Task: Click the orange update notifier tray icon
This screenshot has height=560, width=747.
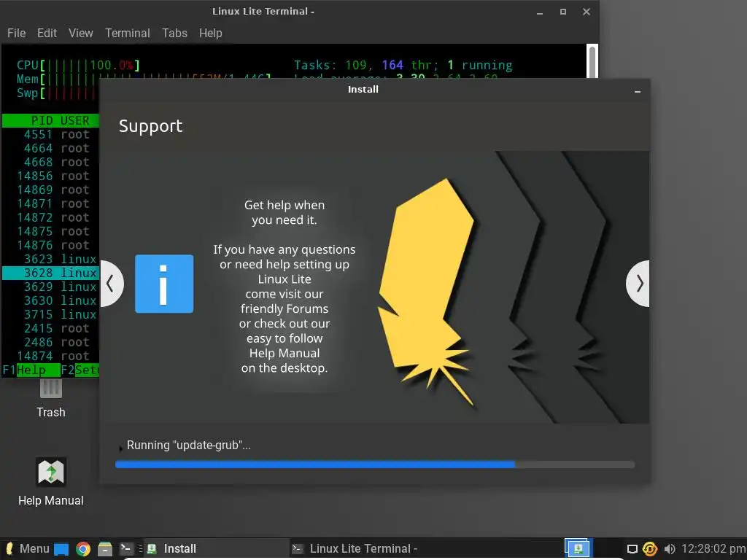Action: click(650, 549)
